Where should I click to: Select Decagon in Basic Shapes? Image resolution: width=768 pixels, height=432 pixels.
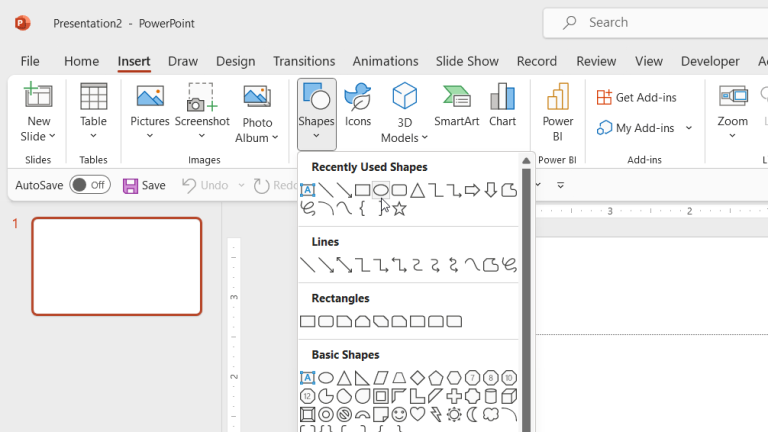click(509, 378)
